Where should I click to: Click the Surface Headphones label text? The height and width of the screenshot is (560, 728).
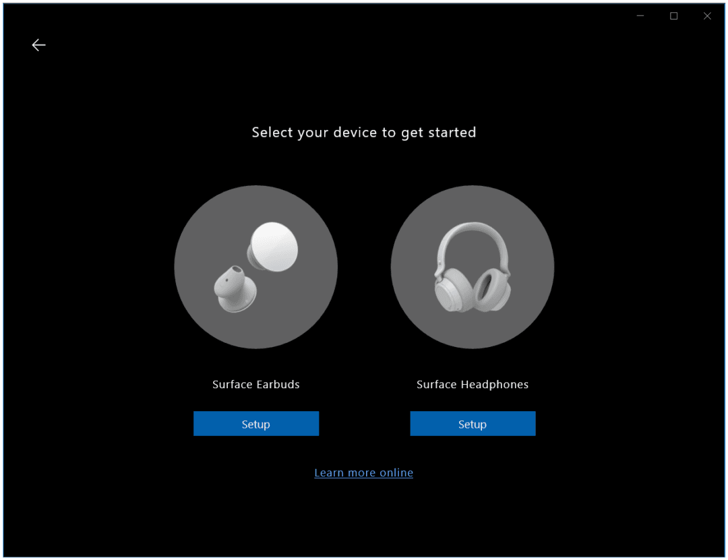point(472,384)
